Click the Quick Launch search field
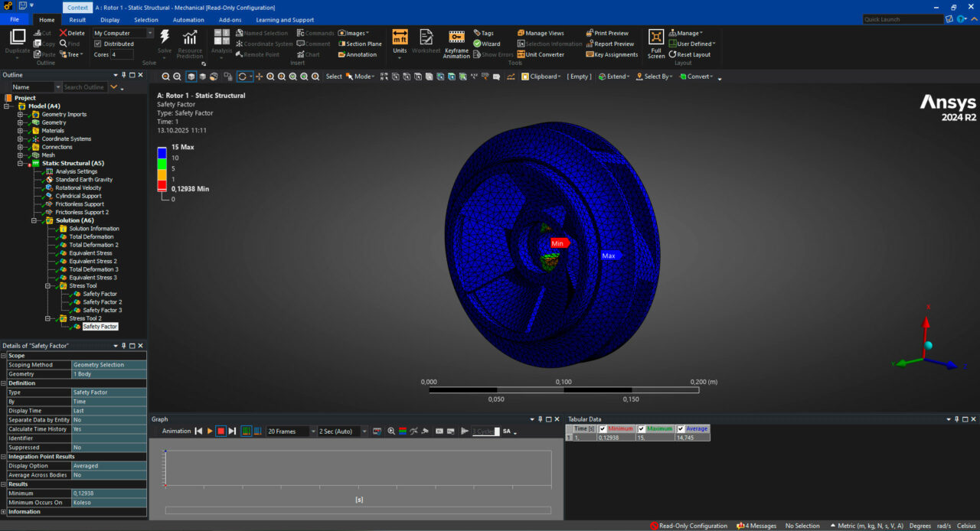This screenshot has width=980, height=531. click(903, 19)
